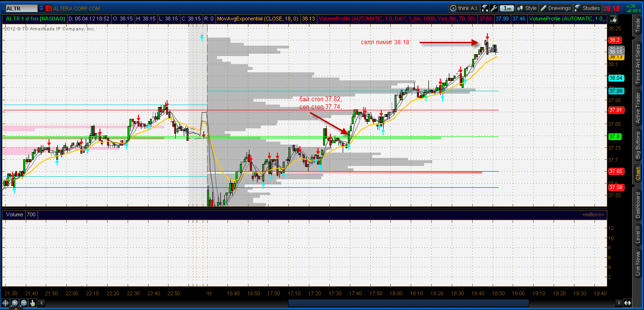Open the Studies menu
The width and height of the screenshot is (644, 310).
click(x=587, y=8)
